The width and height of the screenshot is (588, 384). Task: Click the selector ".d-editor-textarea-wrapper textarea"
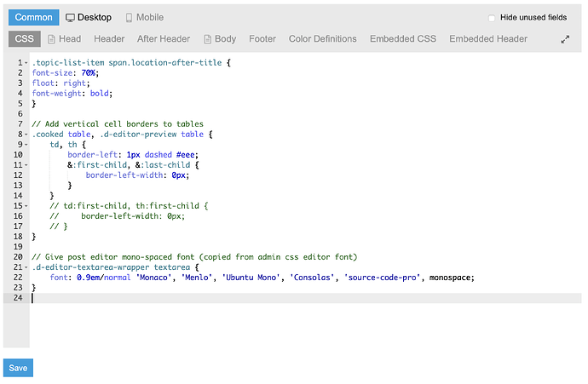tap(111, 267)
